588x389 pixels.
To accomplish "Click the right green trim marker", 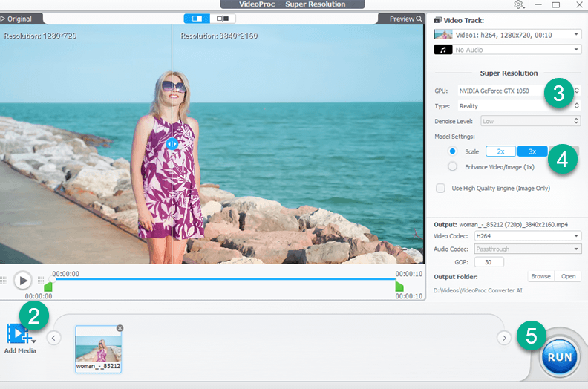I will pyautogui.click(x=399, y=287).
